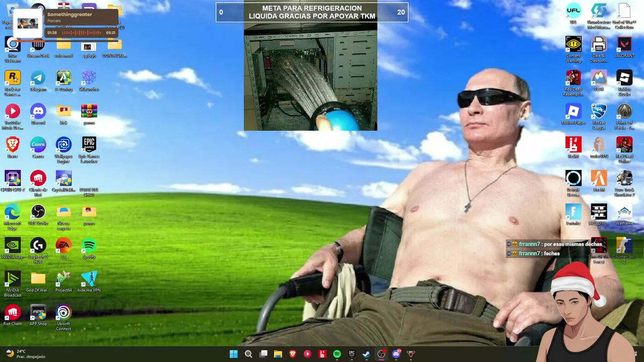Launch the Fortnite desktop shortcut
This screenshot has height=362, width=644.
point(573,215)
